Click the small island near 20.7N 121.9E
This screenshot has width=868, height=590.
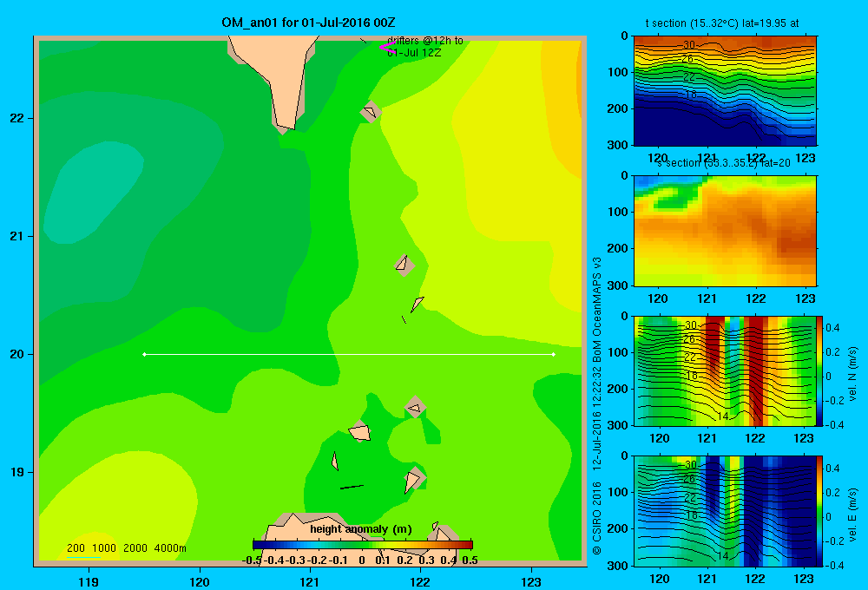[x=404, y=265]
